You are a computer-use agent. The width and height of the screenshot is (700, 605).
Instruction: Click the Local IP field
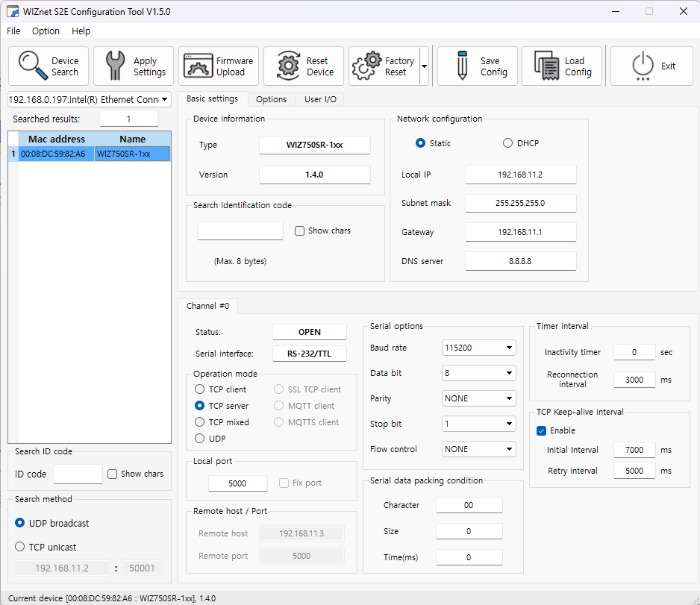point(521,175)
